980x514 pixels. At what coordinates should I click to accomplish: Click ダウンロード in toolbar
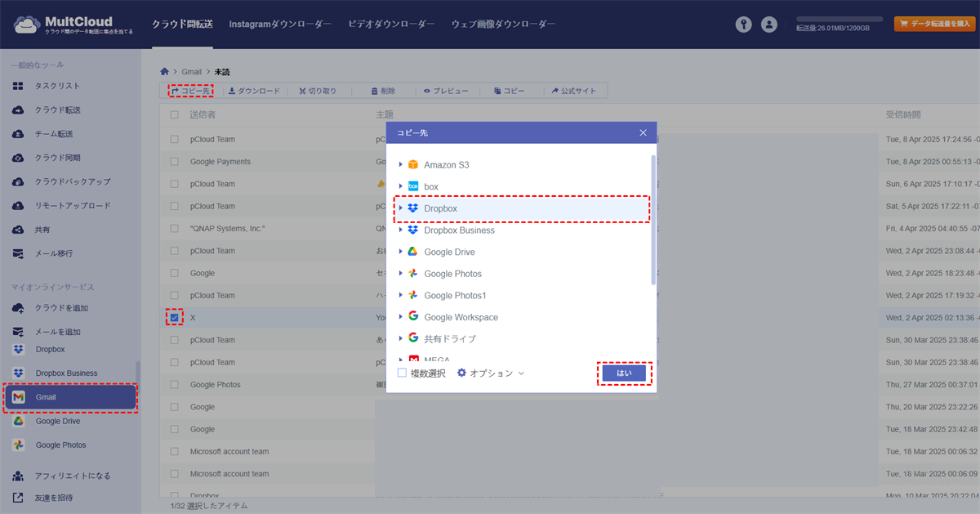point(254,92)
